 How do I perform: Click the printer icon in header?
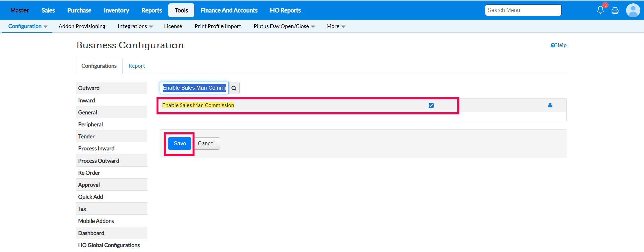(615, 11)
